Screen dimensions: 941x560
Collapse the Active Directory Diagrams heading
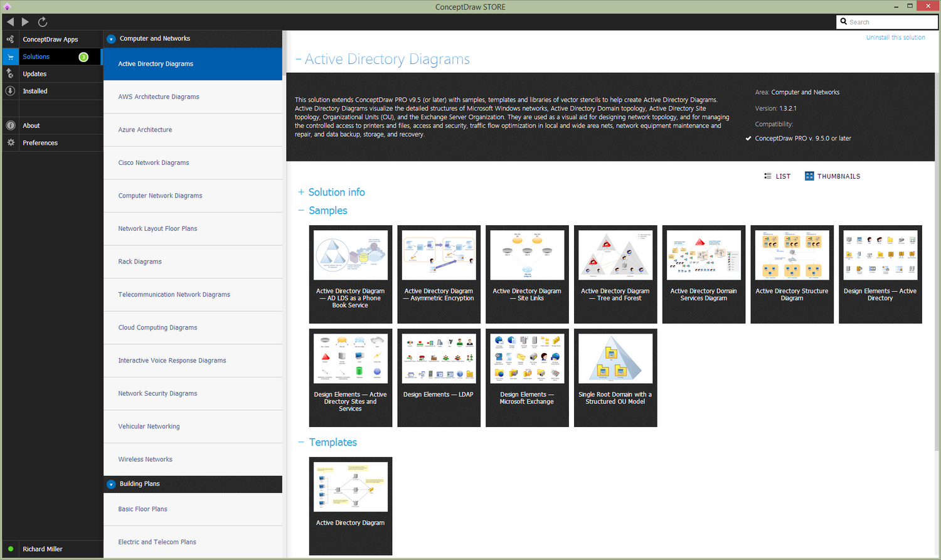pos(299,60)
